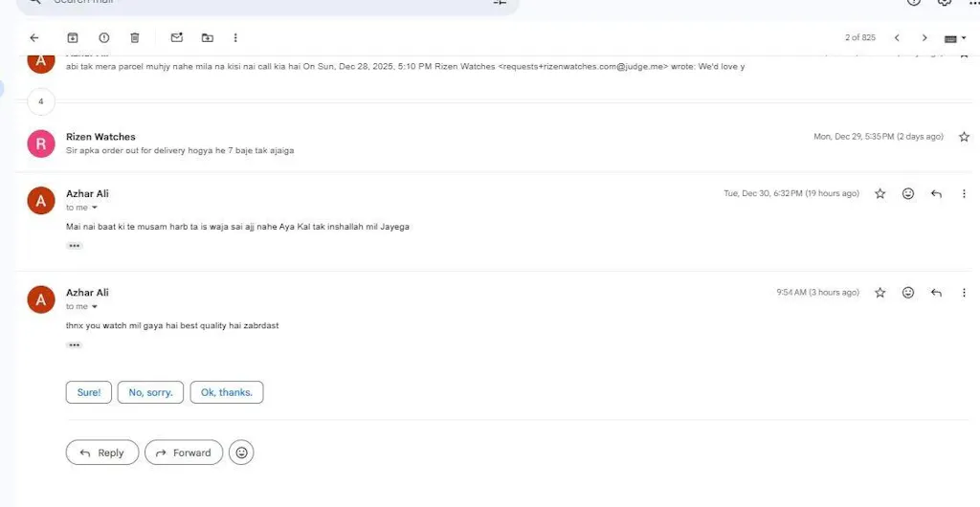The width and height of the screenshot is (980, 507).
Task: Choose the 'Ok, thanks.' smart reply
Action: click(x=226, y=392)
